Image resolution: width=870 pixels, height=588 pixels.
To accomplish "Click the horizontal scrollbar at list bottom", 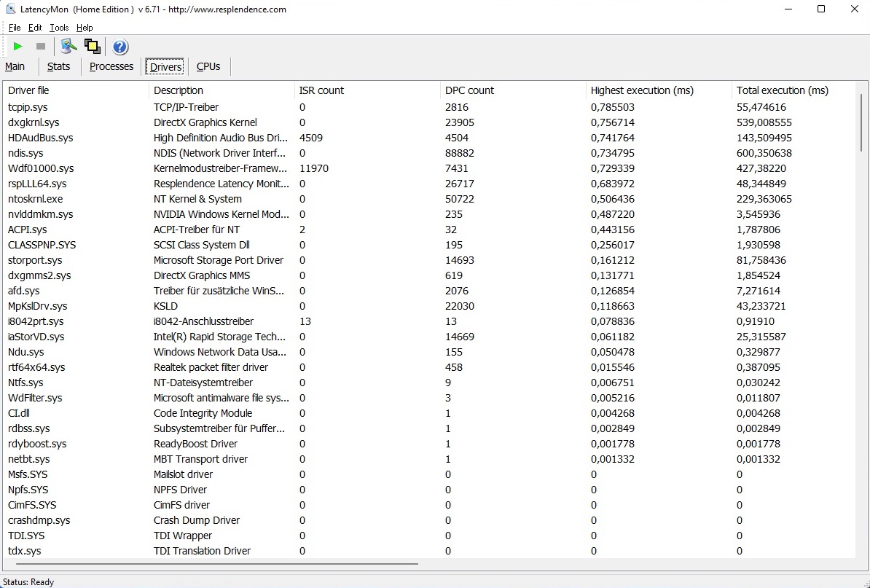I will click(217, 564).
